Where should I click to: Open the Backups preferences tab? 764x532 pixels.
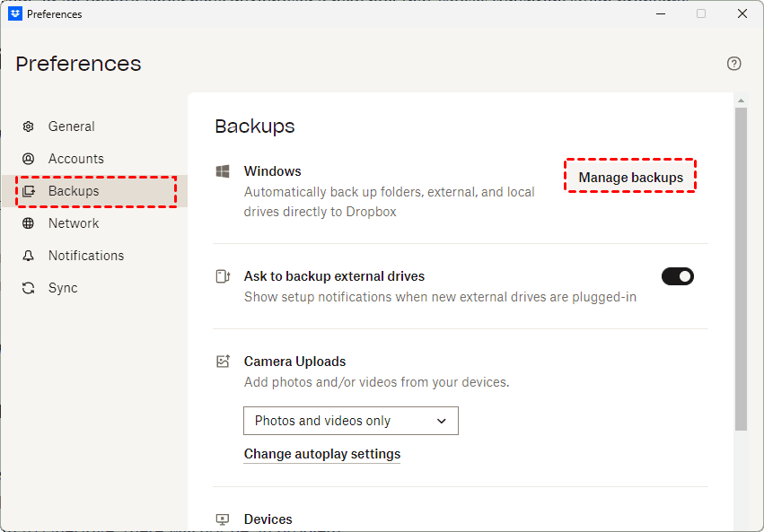pyautogui.click(x=74, y=191)
